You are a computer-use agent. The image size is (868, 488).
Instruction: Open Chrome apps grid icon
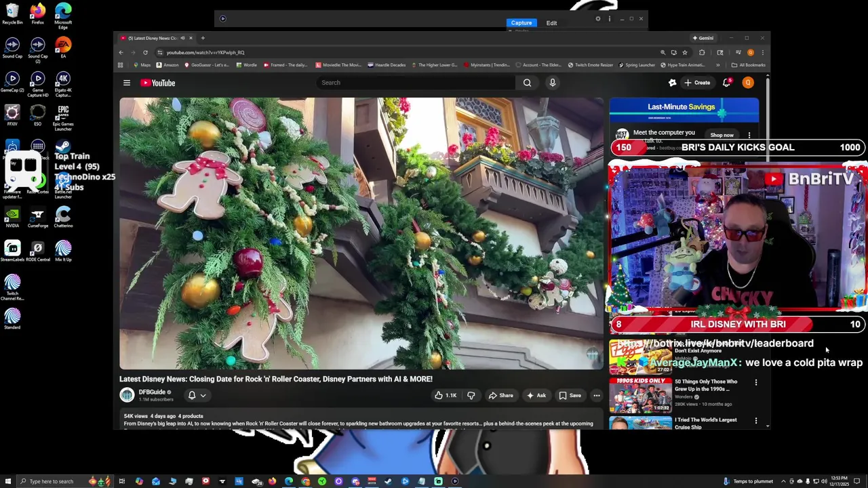[121, 65]
